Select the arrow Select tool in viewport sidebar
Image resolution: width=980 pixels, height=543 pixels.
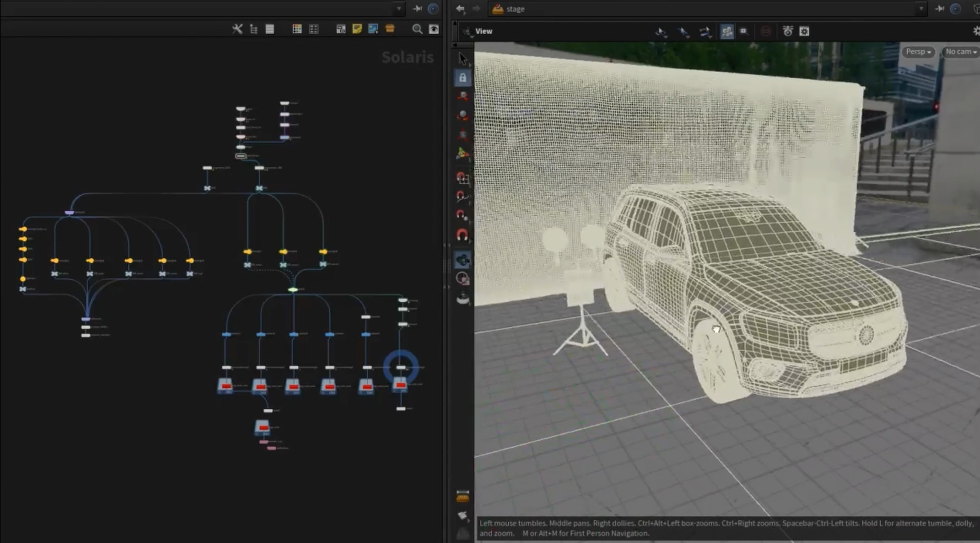(462, 59)
